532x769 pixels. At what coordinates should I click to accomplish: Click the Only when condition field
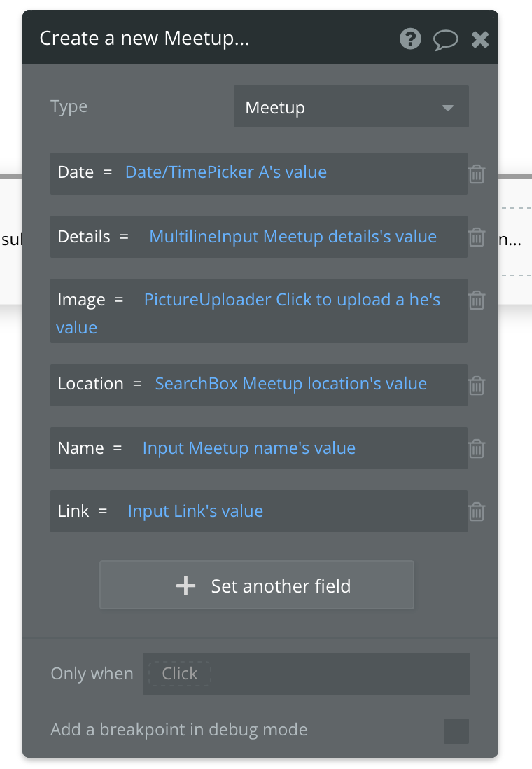pos(306,674)
